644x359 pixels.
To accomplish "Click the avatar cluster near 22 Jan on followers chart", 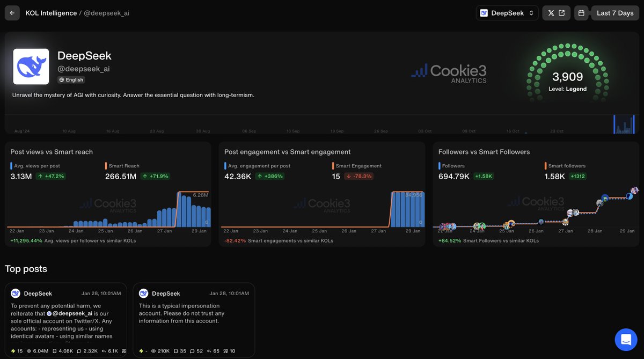I will 447,226.
